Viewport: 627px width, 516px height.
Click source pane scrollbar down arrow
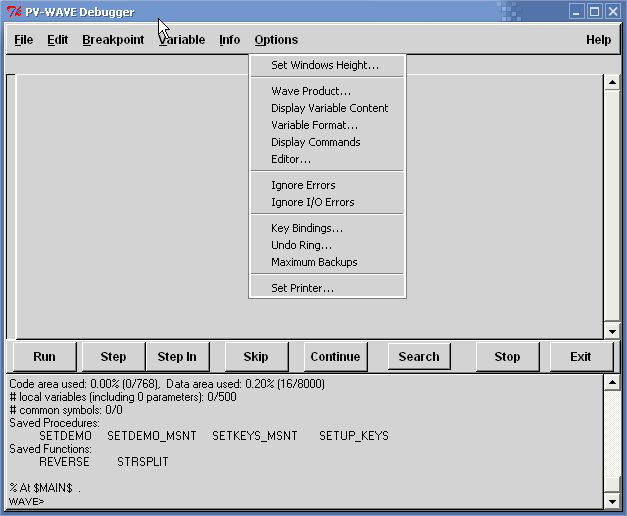(612, 331)
